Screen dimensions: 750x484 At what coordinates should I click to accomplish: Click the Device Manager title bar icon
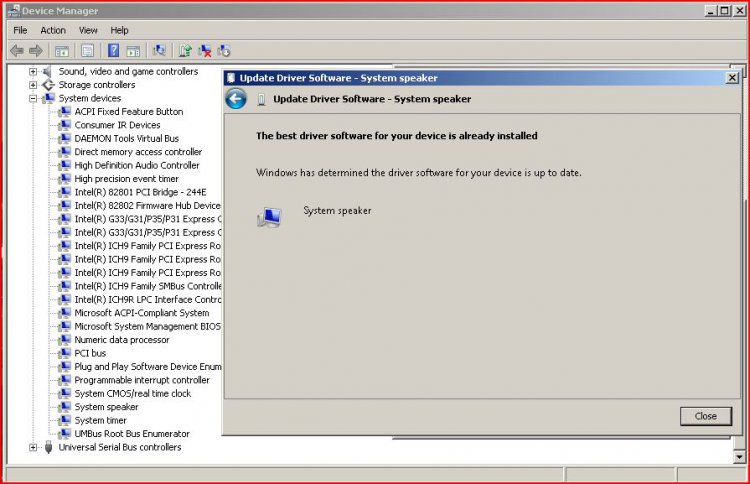point(13,11)
